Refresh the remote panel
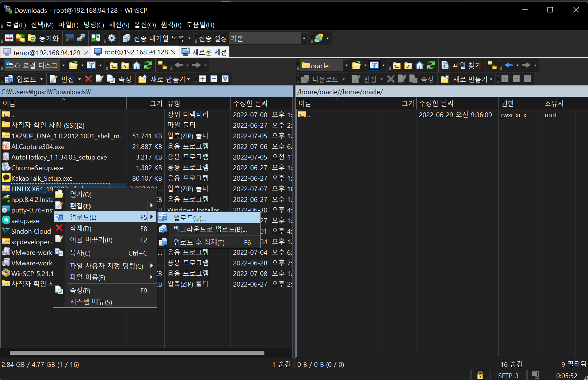 431,65
